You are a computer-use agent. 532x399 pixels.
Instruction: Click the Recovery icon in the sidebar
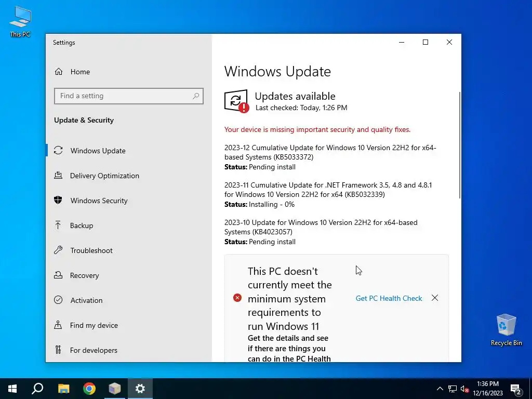(58, 275)
